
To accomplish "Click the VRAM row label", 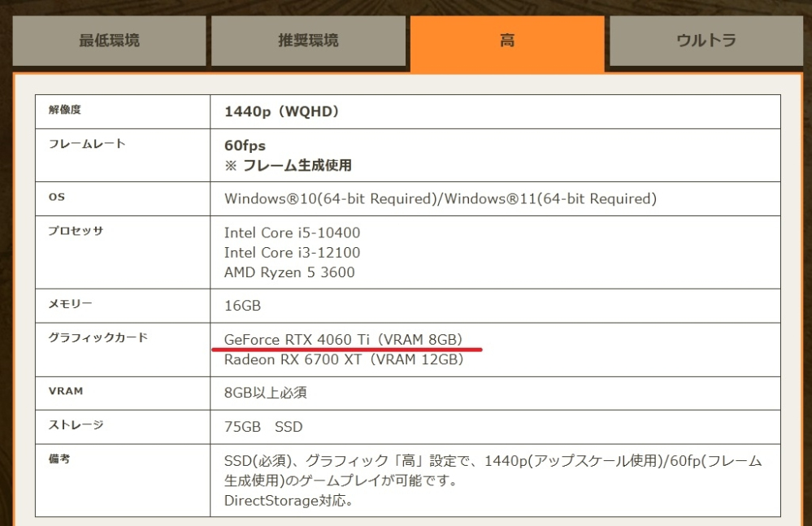I will click(x=66, y=391).
